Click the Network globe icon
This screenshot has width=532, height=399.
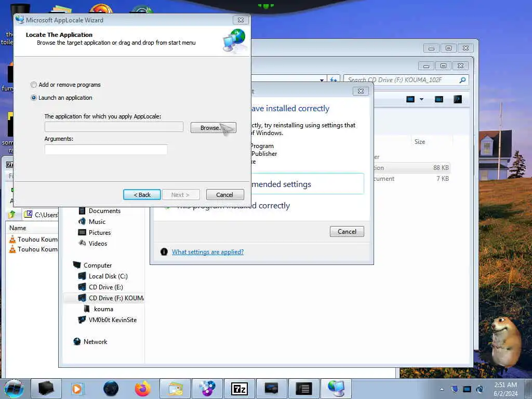[x=77, y=342]
